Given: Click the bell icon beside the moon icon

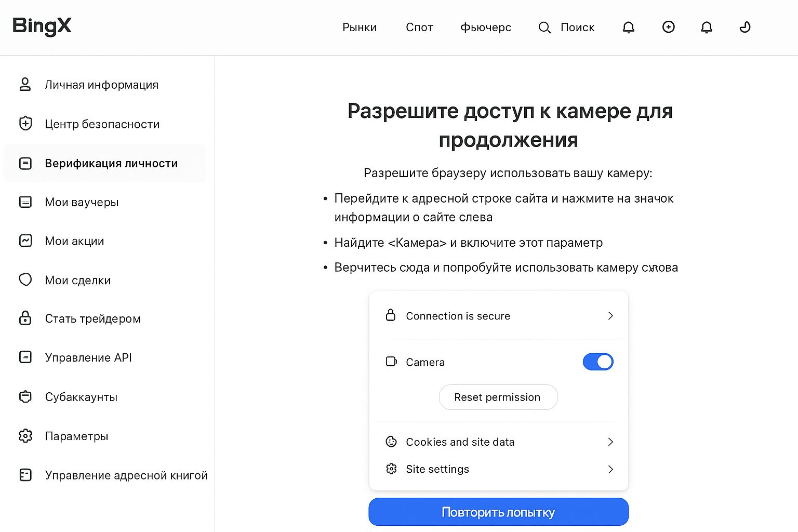Looking at the screenshot, I should 707,28.
